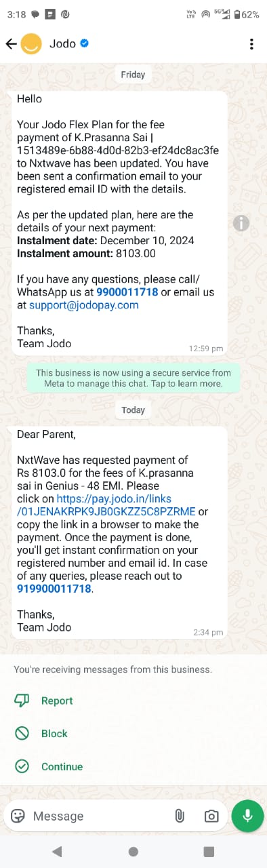The width and height of the screenshot is (267, 868).
Task: Open Jodo contact name header
Action: tap(62, 44)
